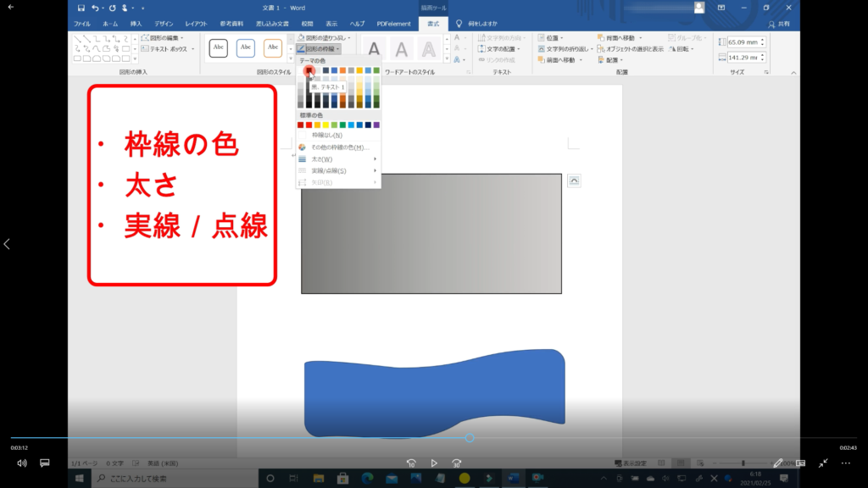Open the ファイル tab

(x=82, y=24)
